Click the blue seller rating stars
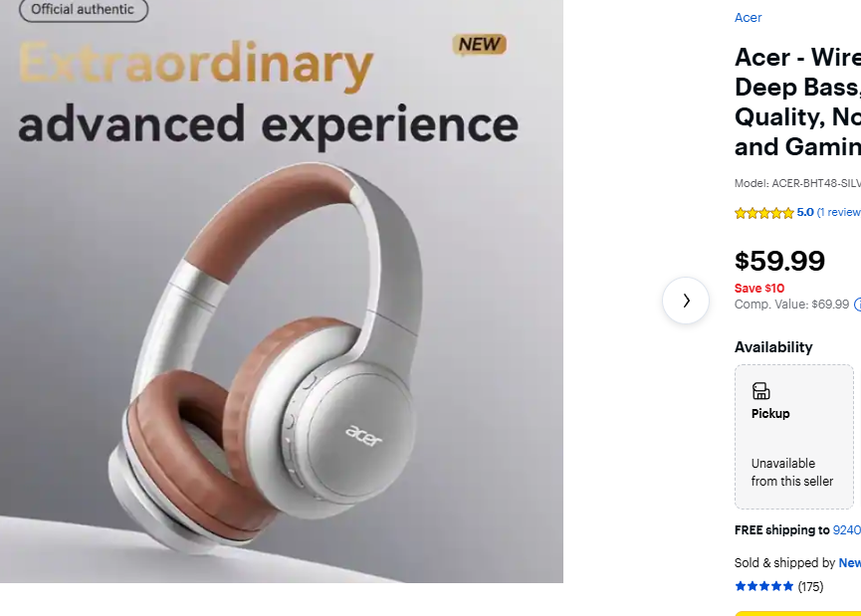This screenshot has height=616, width=861. (764, 586)
